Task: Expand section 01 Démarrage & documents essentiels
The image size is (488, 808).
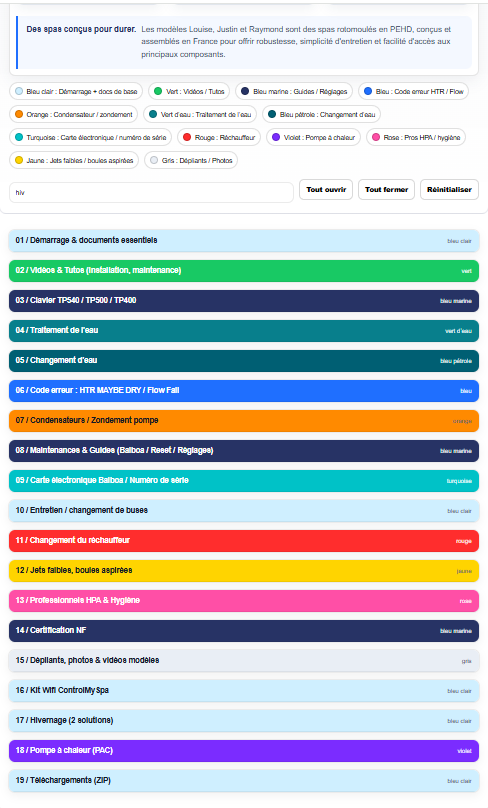Action: tap(244, 241)
